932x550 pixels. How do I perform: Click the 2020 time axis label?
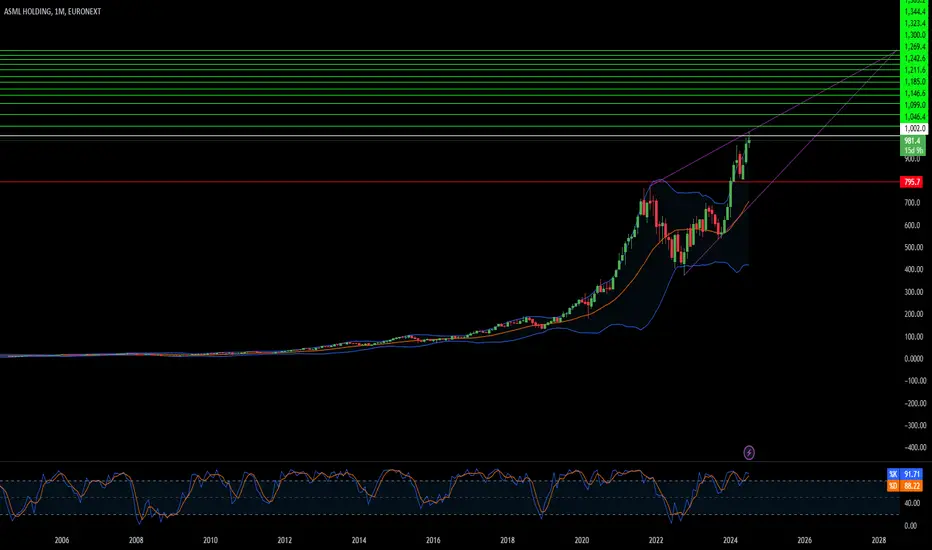point(582,540)
